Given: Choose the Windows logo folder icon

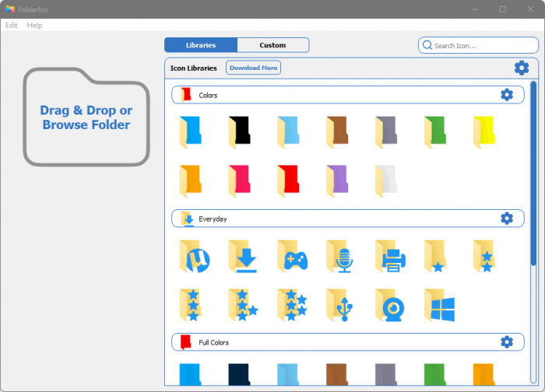Looking at the screenshot, I should coord(440,305).
